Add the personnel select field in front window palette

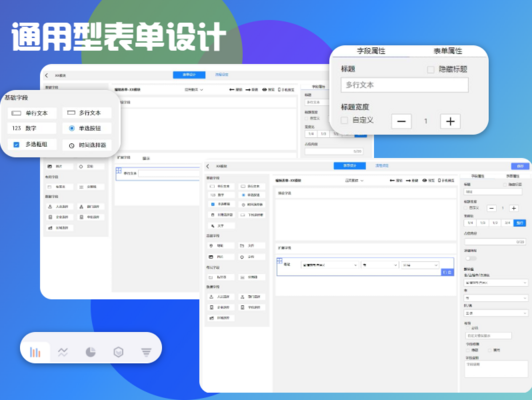(221, 297)
